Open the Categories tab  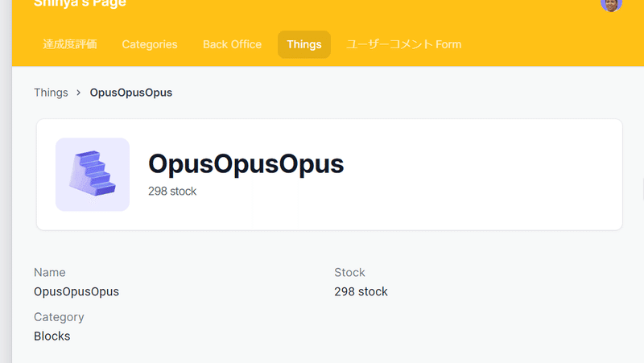[150, 44]
